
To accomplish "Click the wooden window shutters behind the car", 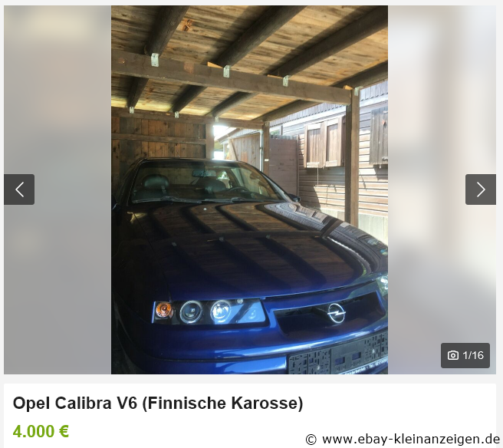I will [x=324, y=143].
